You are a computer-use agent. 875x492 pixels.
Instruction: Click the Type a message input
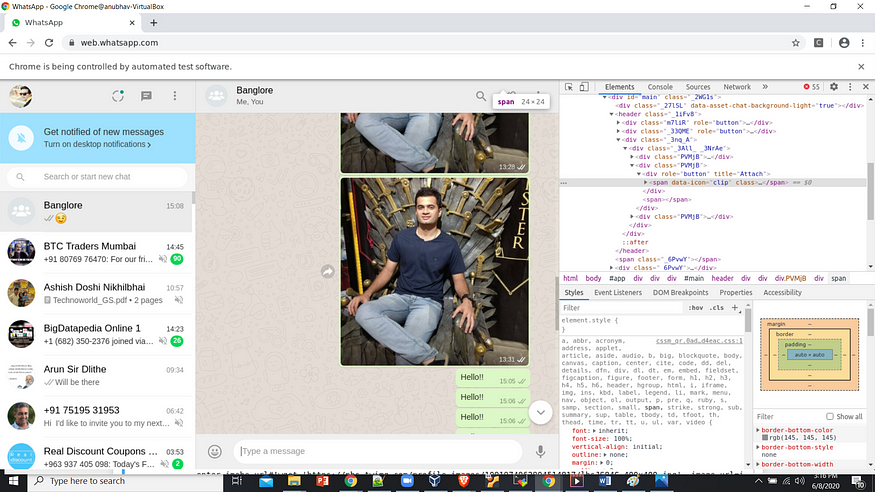click(378, 451)
